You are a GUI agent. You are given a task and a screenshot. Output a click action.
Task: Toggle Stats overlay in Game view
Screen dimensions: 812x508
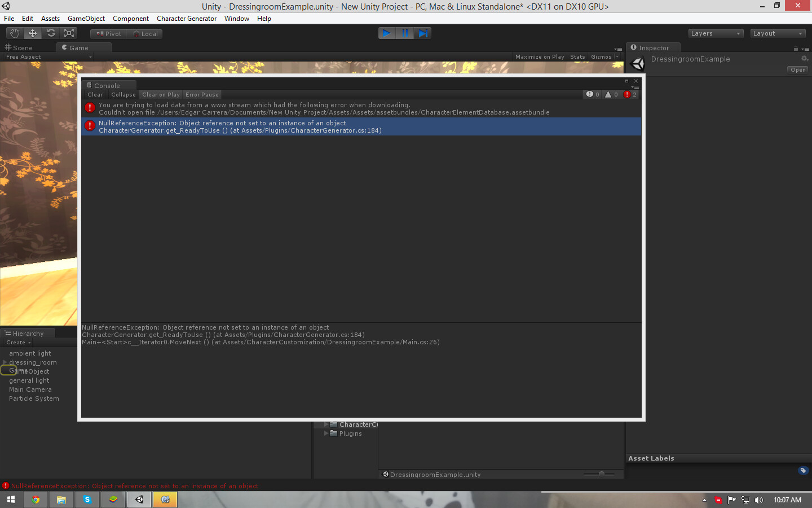(x=577, y=57)
